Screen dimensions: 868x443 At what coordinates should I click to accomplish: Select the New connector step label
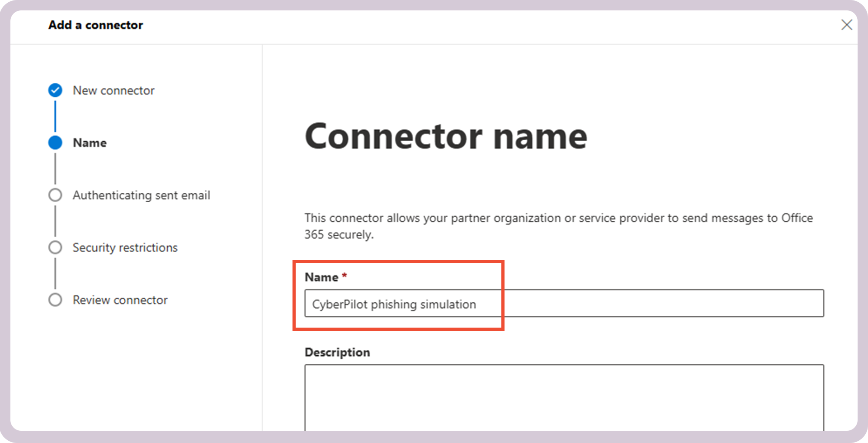click(x=113, y=90)
